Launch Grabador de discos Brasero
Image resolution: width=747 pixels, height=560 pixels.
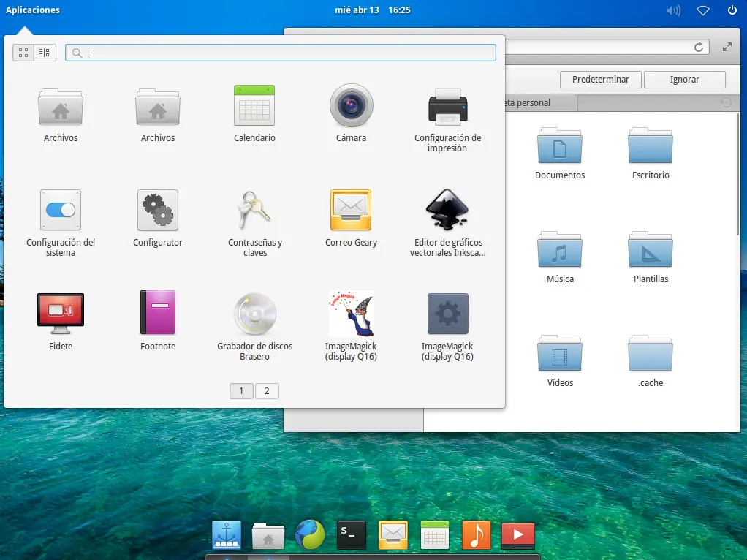255,314
